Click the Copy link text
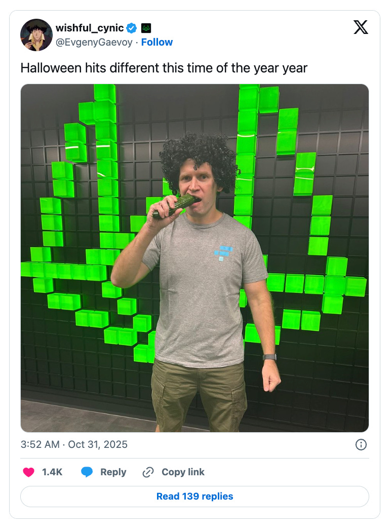Viewport: 392px width, 532px height. click(x=183, y=472)
